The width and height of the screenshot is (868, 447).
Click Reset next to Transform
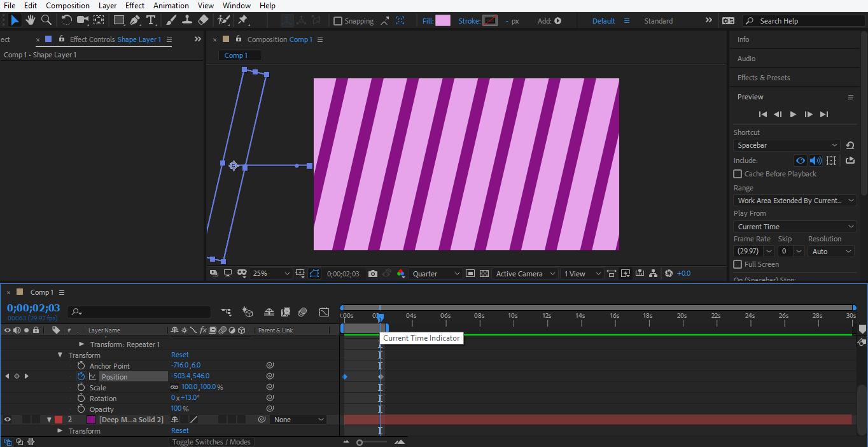(179, 355)
